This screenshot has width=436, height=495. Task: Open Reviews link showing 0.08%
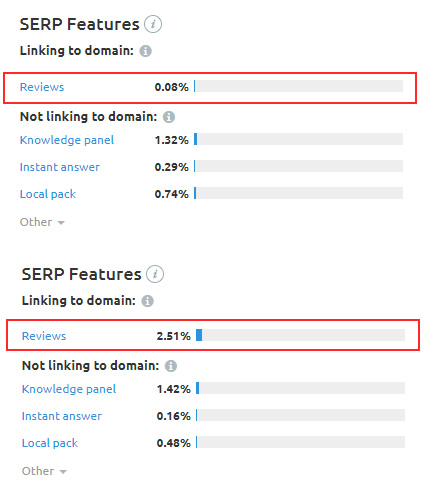coord(42,87)
